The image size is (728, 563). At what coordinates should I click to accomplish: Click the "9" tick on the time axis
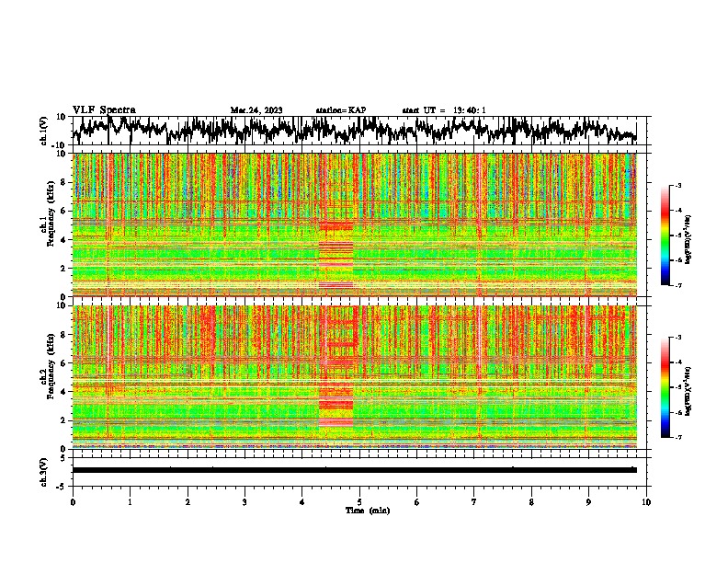588,502
